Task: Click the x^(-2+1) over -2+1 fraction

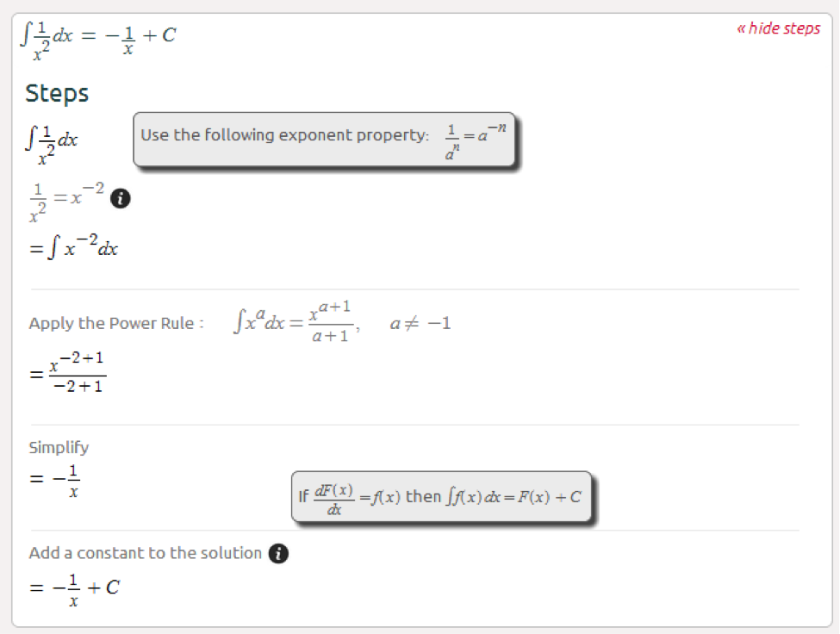Action: point(78,373)
